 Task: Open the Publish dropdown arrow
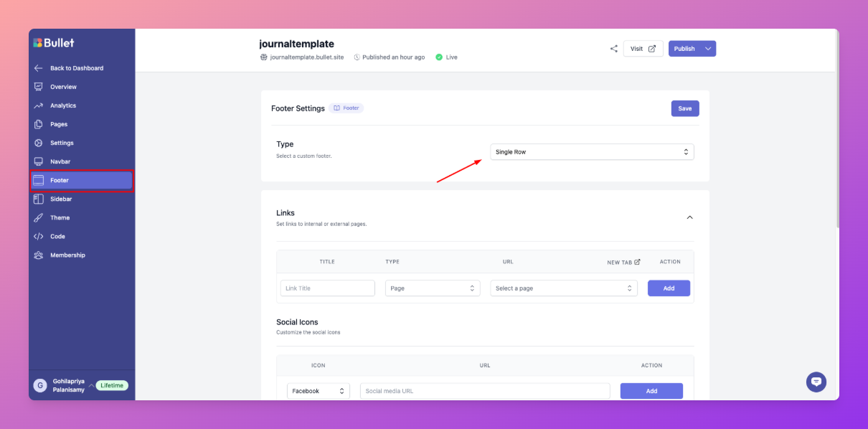click(708, 49)
